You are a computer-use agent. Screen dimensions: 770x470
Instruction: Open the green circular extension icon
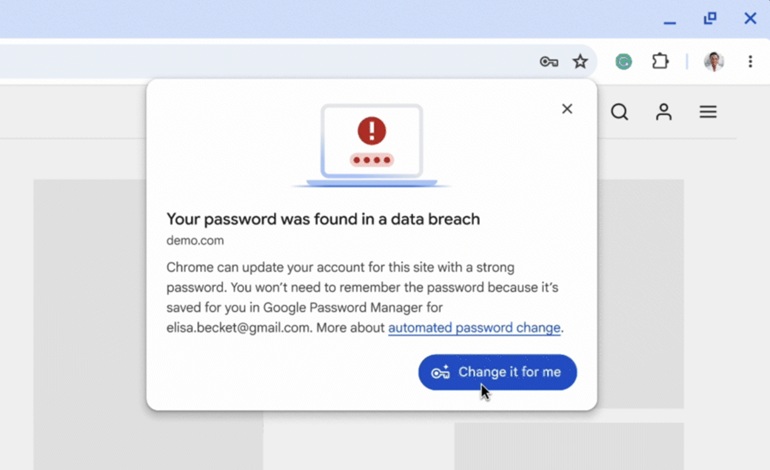pos(624,61)
